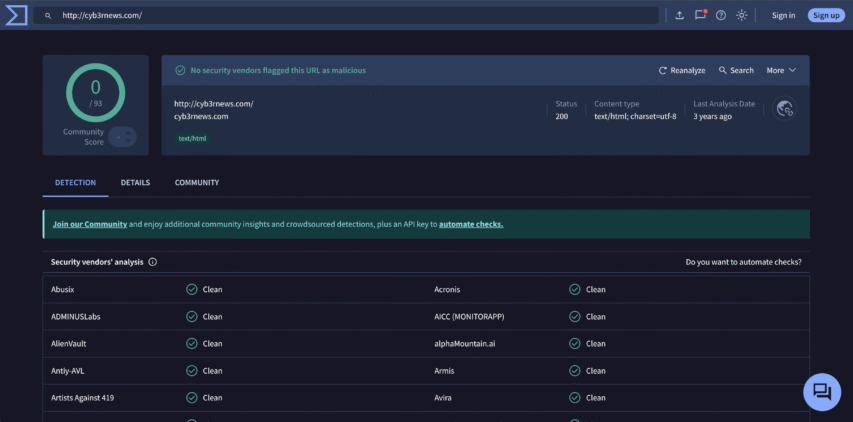Click the Antiy-AVL vendor name
This screenshot has height=422, width=853.
68,371
